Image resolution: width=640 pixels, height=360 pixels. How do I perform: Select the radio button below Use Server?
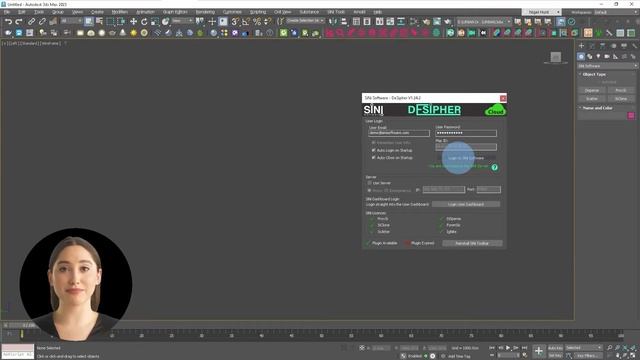coord(369,191)
